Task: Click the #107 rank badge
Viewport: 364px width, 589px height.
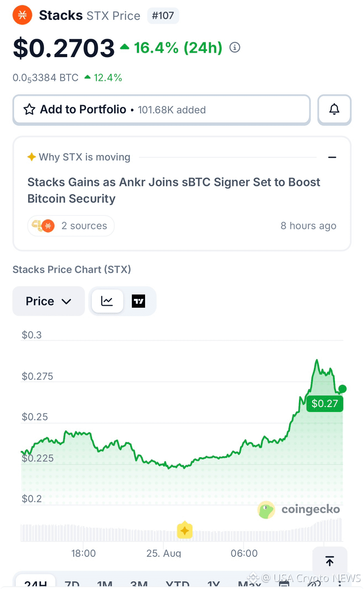Action: tap(163, 16)
